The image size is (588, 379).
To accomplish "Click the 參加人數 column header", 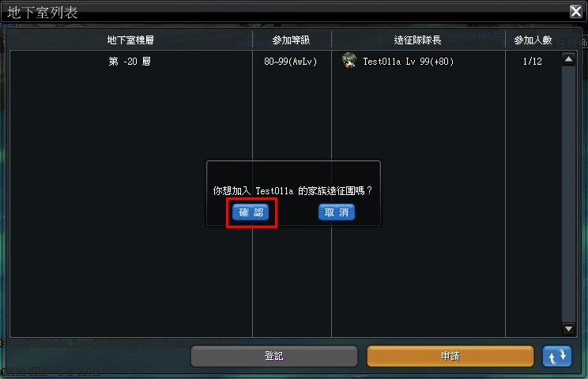I will click(533, 40).
